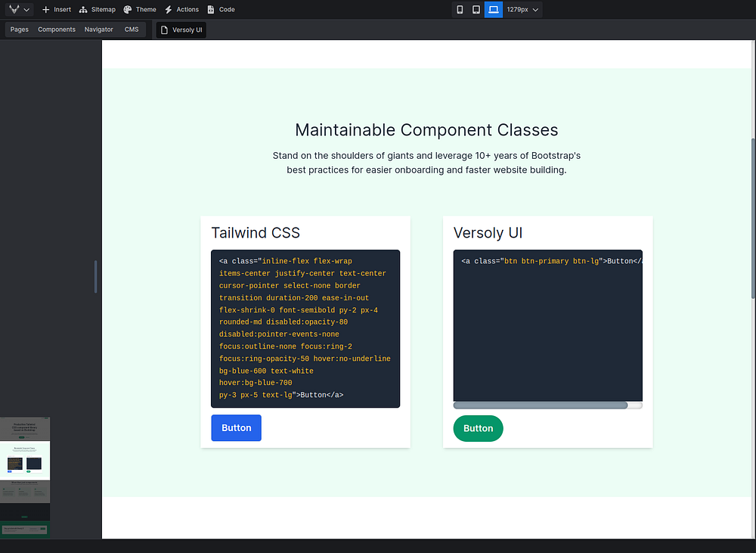Switch to the Navigator tab

(x=99, y=30)
